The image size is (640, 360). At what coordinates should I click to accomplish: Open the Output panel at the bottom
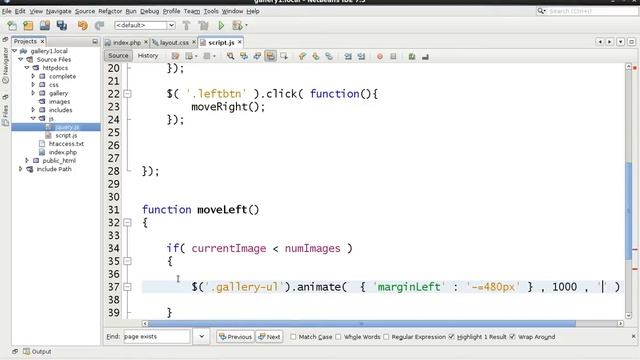click(38, 351)
